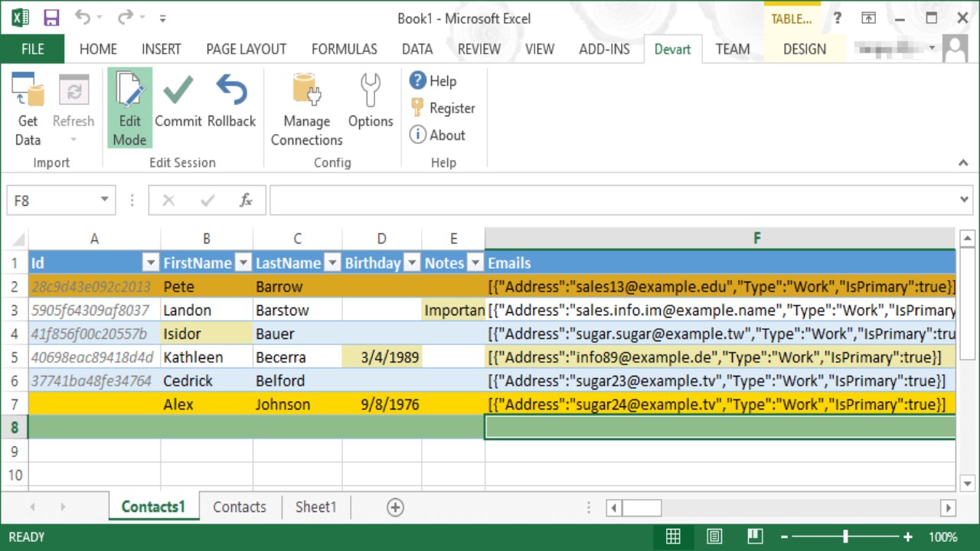Expand the formula bar
This screenshot has width=980, height=551.
click(965, 201)
